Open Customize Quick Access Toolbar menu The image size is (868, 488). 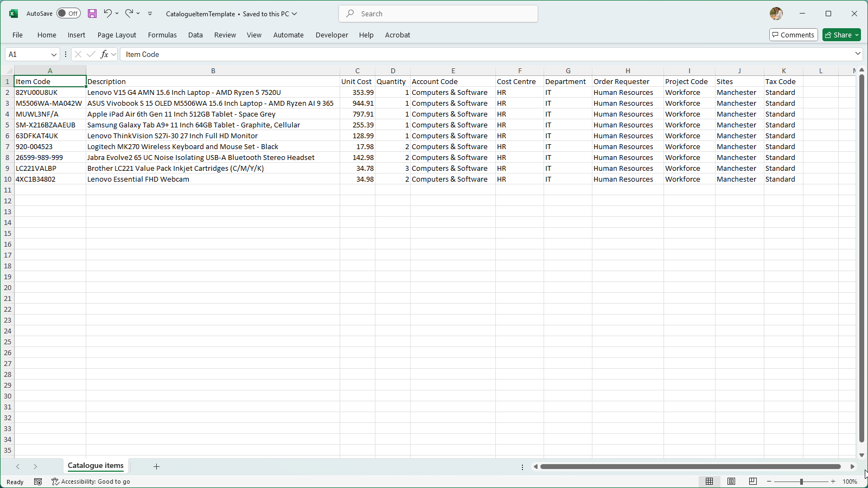[x=150, y=14]
